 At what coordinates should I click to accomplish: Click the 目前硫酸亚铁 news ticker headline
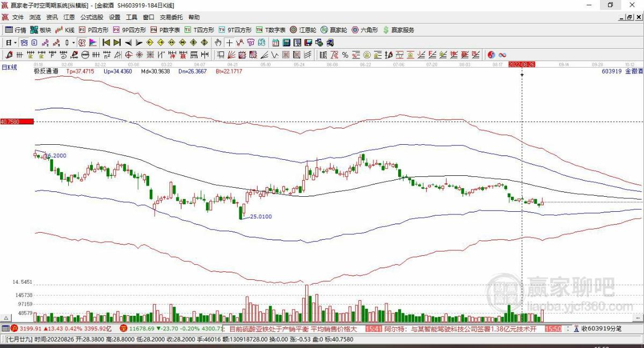pyautogui.click(x=293, y=329)
